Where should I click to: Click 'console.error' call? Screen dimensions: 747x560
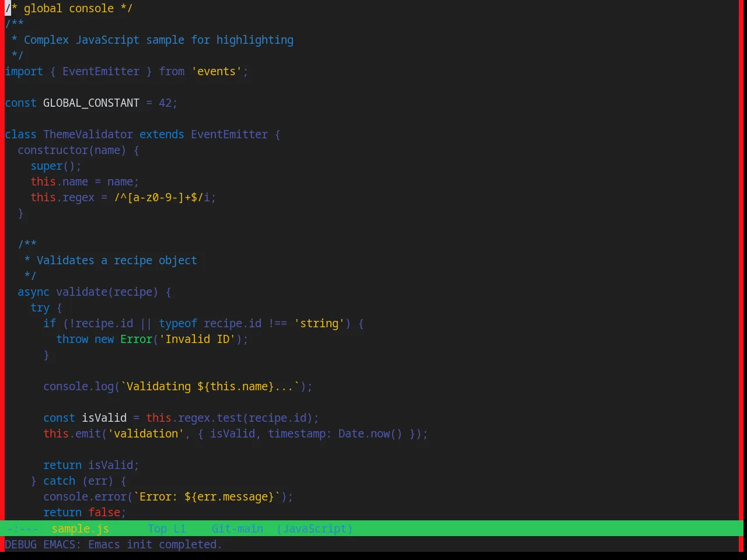pos(85,496)
